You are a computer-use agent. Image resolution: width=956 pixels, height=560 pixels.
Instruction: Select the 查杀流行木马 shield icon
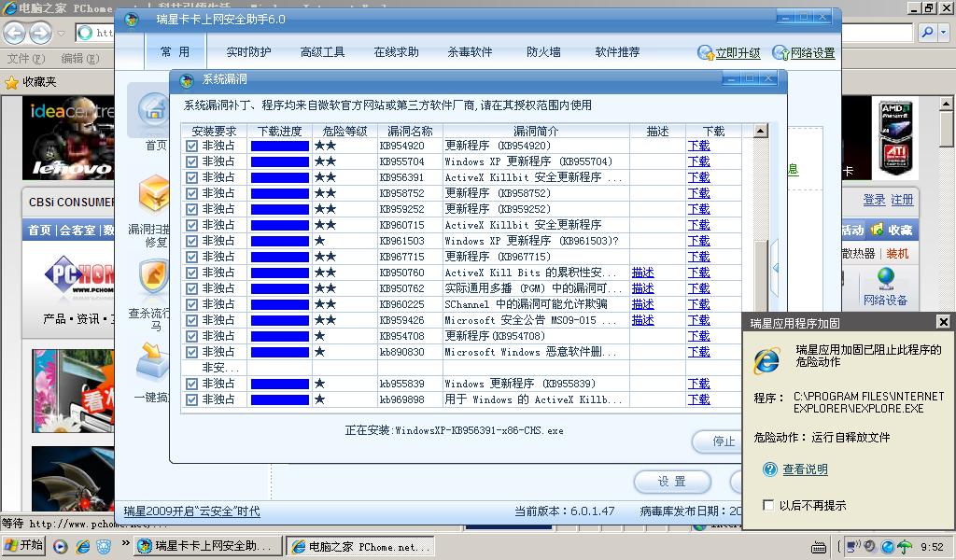[154, 277]
